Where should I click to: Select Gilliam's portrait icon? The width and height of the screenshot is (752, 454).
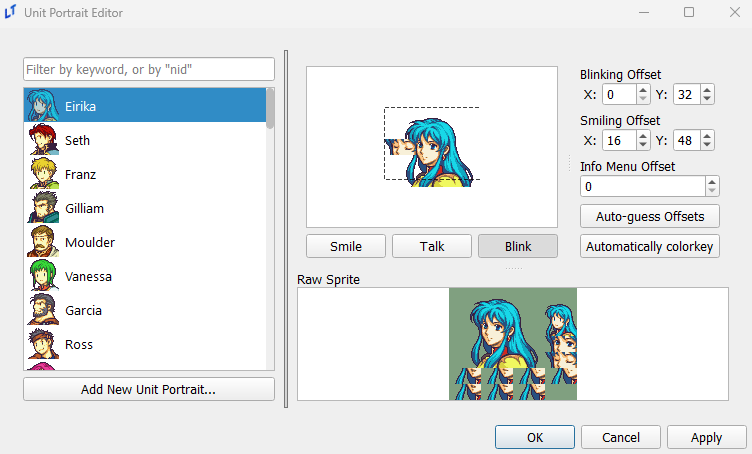click(x=43, y=208)
